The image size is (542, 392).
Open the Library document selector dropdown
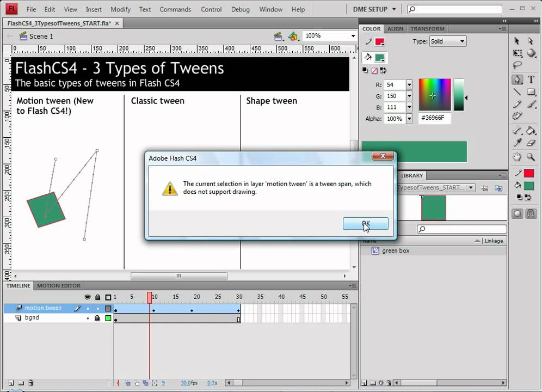[471, 187]
